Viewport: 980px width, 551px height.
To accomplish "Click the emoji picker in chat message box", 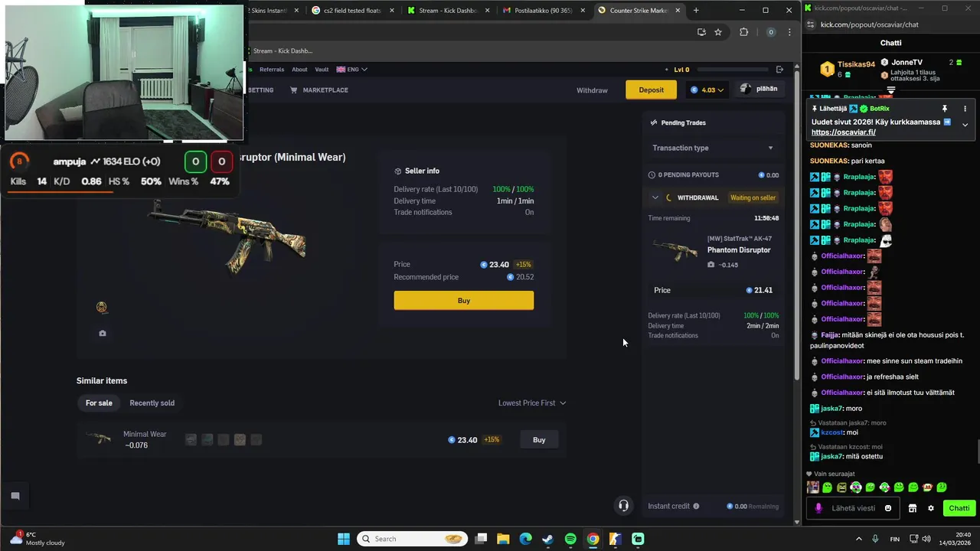I will (888, 508).
